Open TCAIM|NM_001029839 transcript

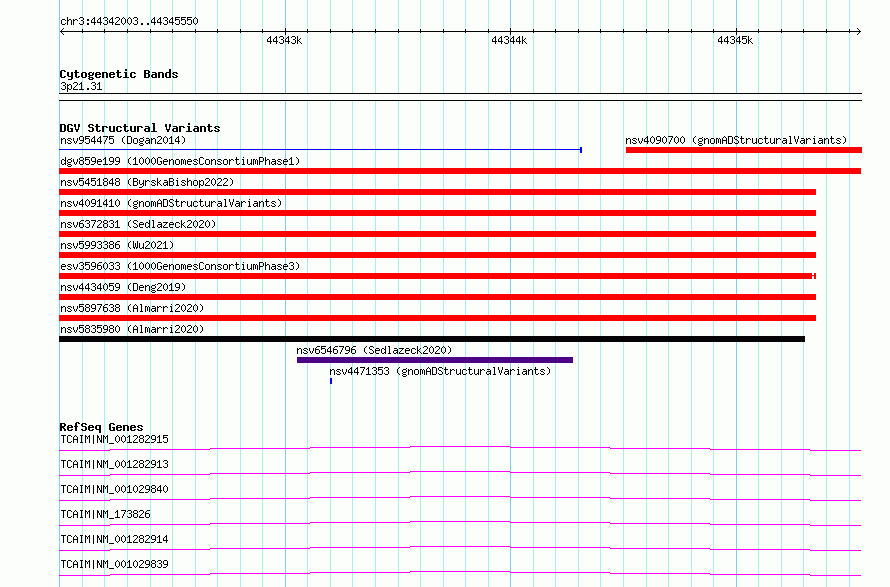click(114, 564)
